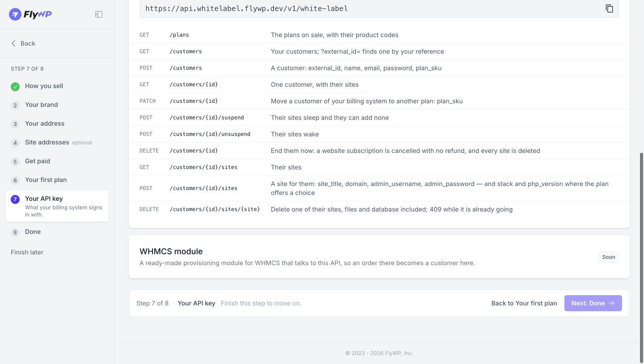Screen dimensions: 644x364
Task: Collapse the sidebar panel icon
Action: 99,14
